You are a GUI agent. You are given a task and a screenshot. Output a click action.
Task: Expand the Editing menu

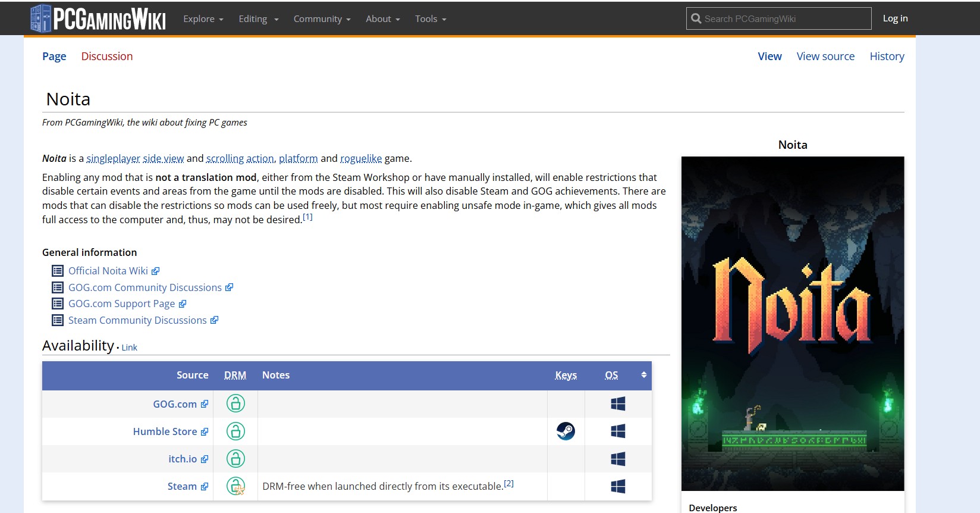tap(259, 19)
